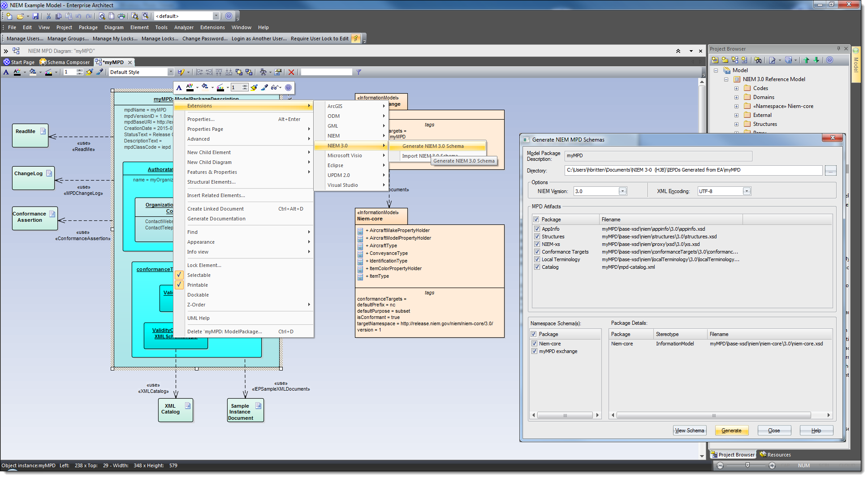
Task: Open the XML Encoding dropdown
Action: tap(746, 191)
